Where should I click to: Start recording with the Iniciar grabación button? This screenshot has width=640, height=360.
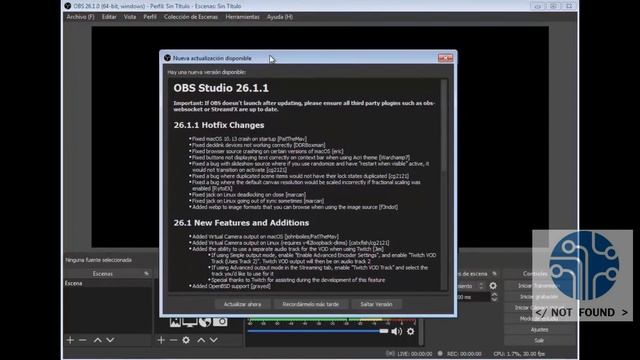click(x=539, y=297)
